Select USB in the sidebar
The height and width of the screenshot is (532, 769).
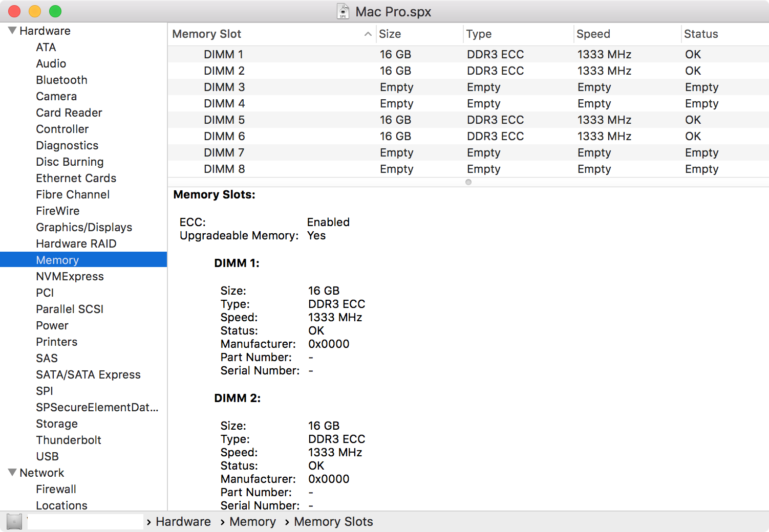point(47,456)
